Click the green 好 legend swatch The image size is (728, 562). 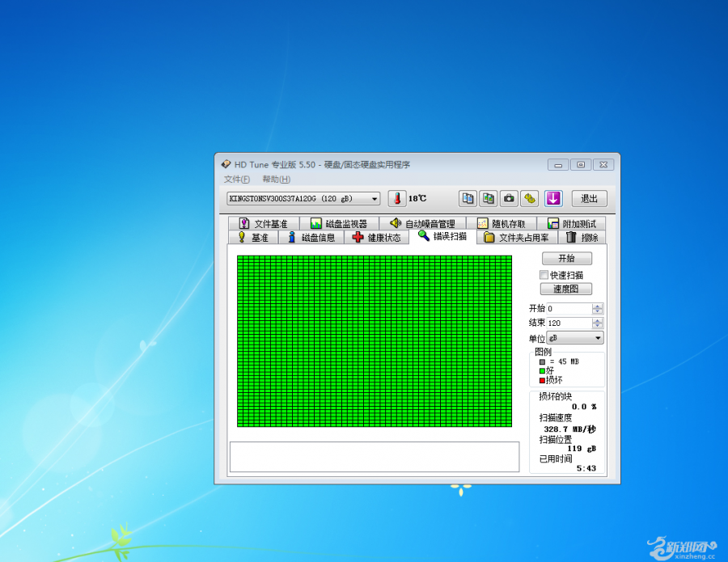[542, 371]
